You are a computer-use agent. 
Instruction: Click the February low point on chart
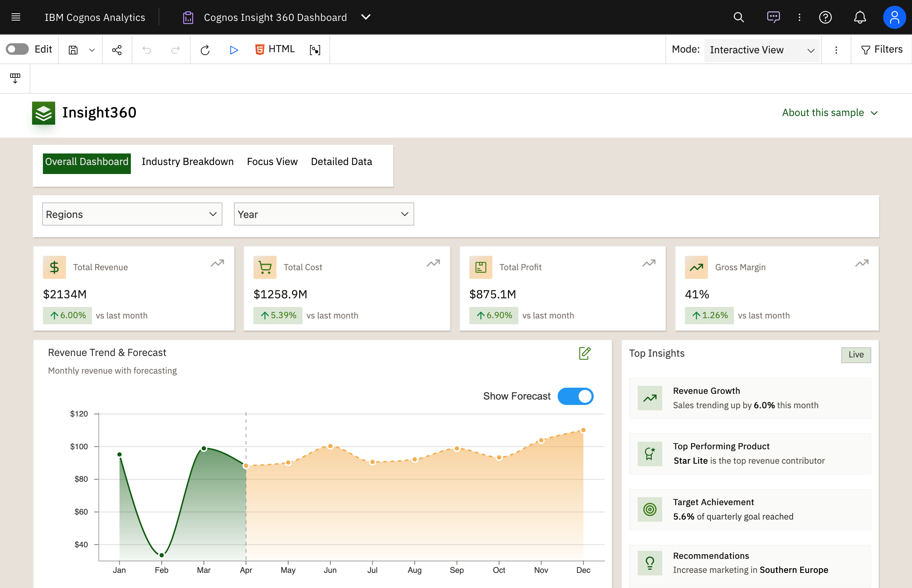[x=161, y=555]
